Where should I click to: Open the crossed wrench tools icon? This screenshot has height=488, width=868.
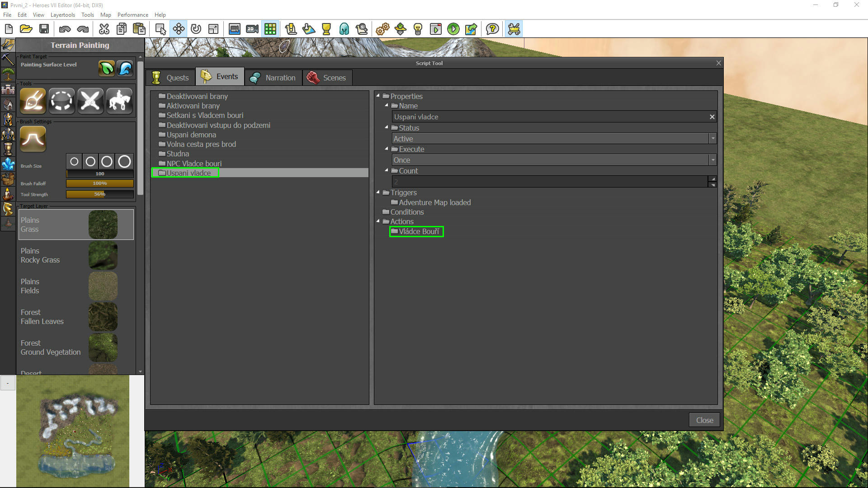(x=514, y=29)
